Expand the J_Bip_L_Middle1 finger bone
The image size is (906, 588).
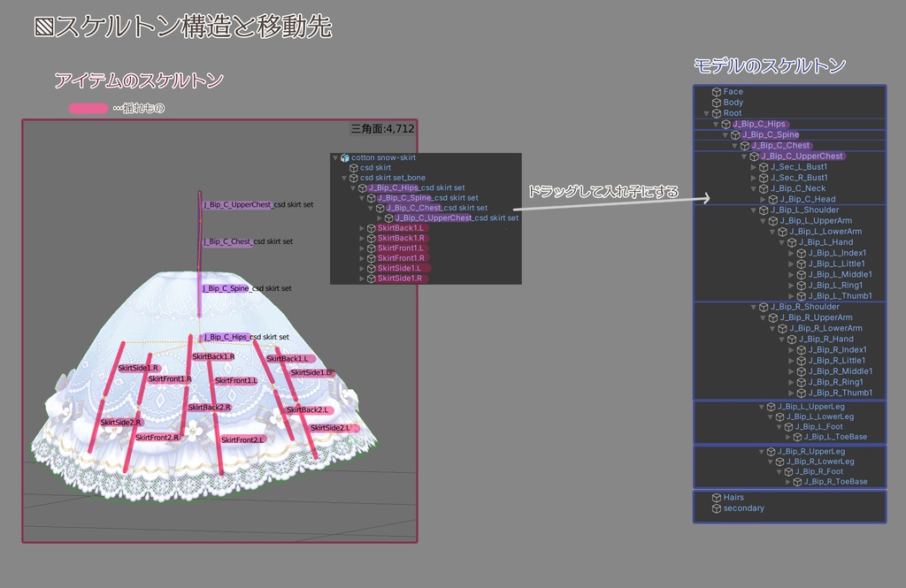[x=792, y=275]
